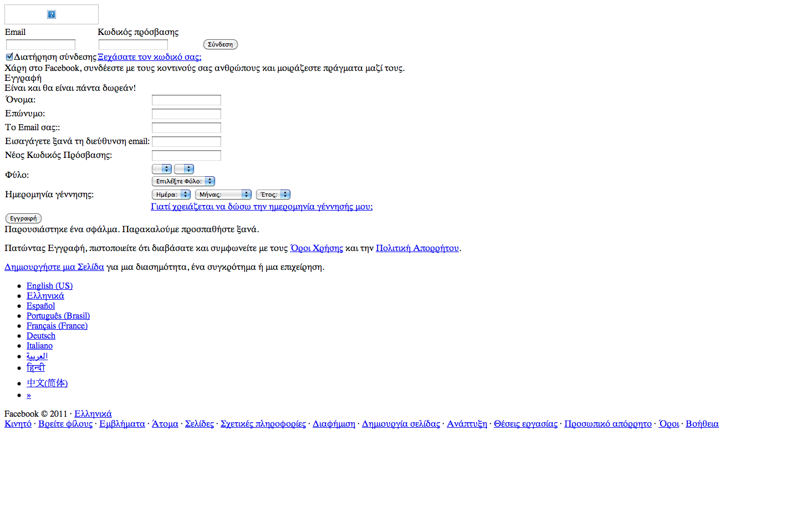Focus the login Κωδικός πρόσβασης field
Image resolution: width=812 pixels, height=517 pixels.
(133, 44)
